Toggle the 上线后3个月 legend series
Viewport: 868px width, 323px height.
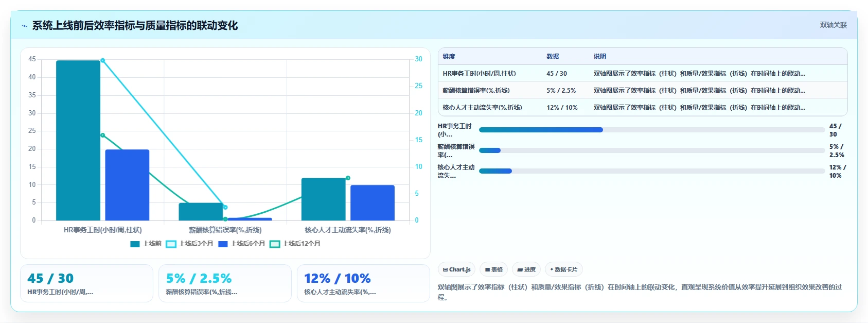click(x=189, y=244)
